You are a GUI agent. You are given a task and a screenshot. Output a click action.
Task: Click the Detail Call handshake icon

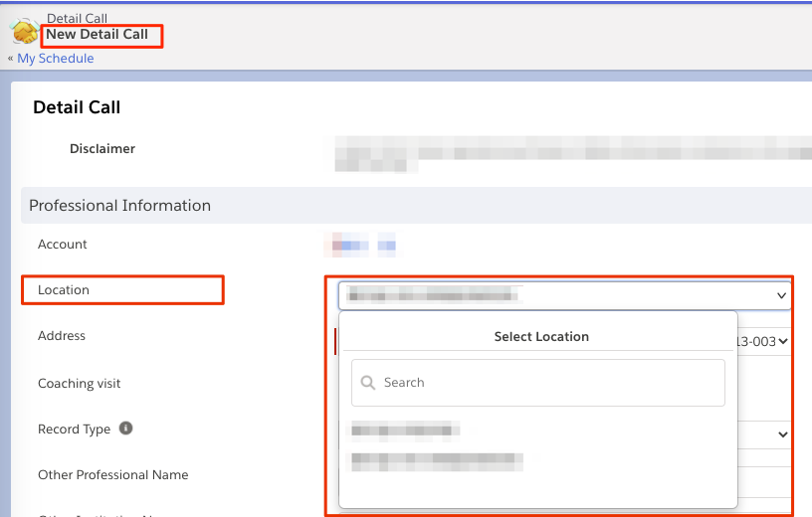coord(25,31)
